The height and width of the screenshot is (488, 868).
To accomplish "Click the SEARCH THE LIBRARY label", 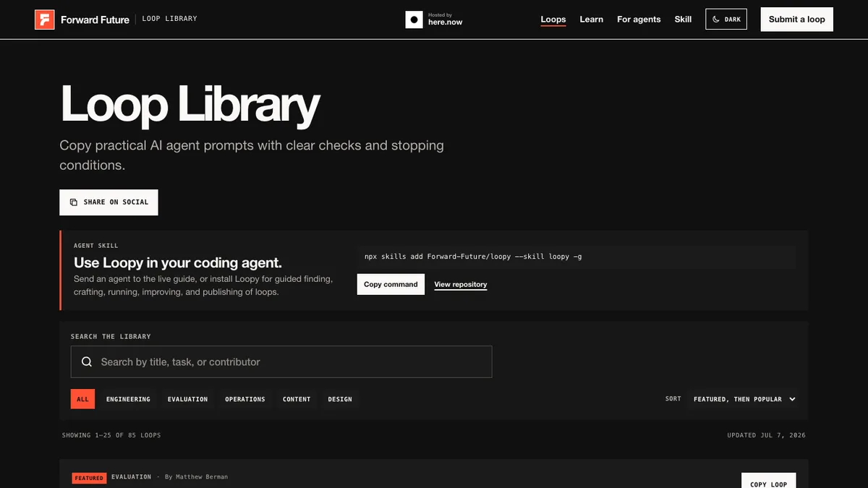I will point(111,337).
